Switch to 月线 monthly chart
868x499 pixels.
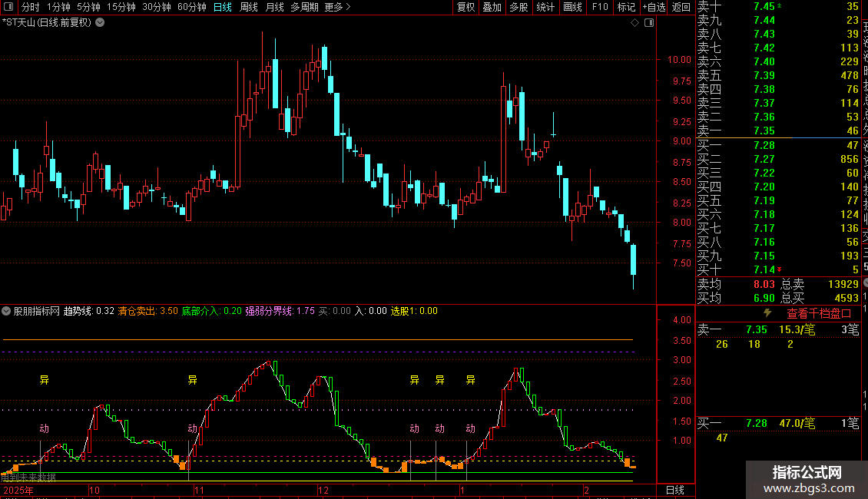click(274, 7)
